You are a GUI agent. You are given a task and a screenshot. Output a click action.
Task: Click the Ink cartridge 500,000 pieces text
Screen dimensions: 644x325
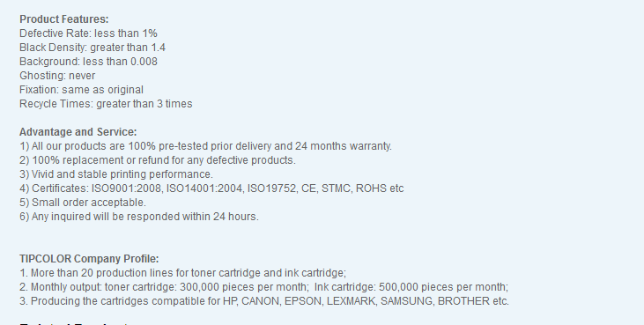411,287
